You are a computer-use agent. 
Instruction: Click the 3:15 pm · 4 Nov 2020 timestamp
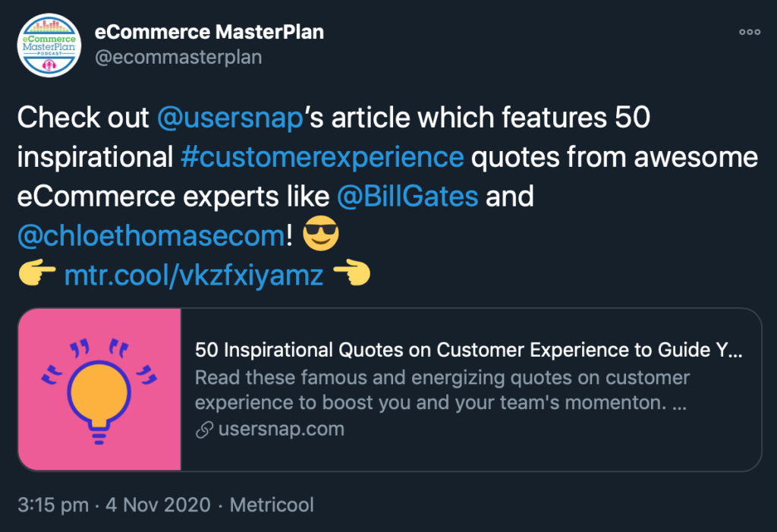point(112,505)
